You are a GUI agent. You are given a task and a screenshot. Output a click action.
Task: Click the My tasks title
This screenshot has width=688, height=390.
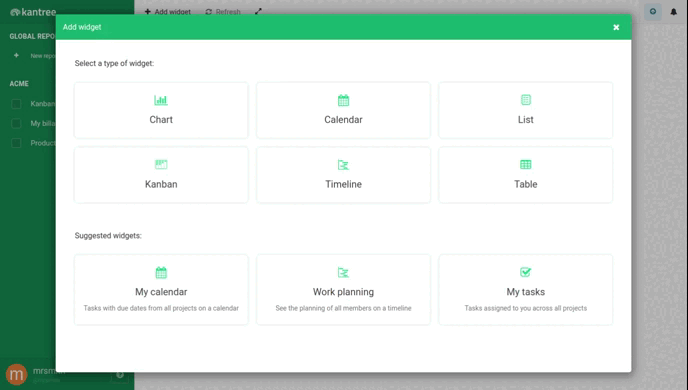526,292
